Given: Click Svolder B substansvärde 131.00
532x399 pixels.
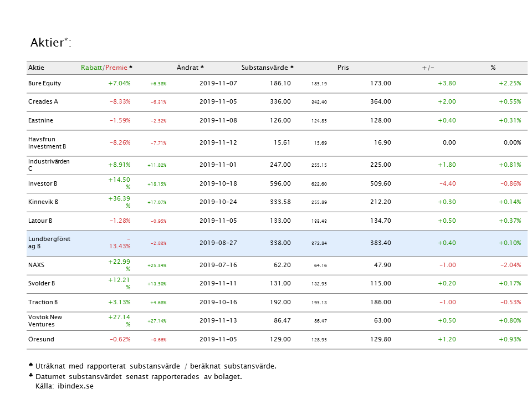Looking at the screenshot, I should coord(280,283).
